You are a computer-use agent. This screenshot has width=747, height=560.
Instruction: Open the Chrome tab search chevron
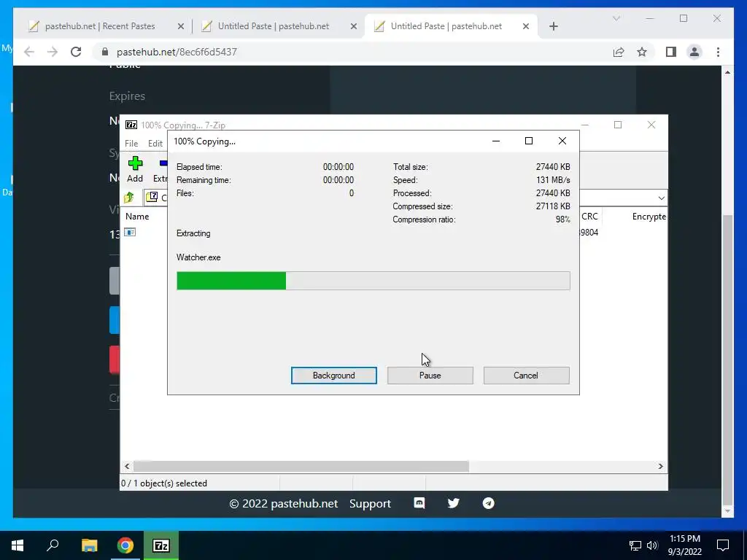(616, 18)
